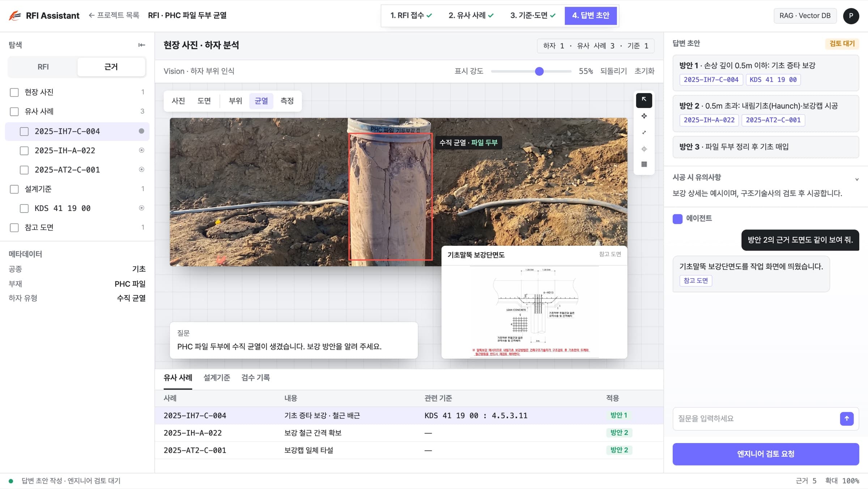Switch sidebar to RFI tab

(43, 67)
